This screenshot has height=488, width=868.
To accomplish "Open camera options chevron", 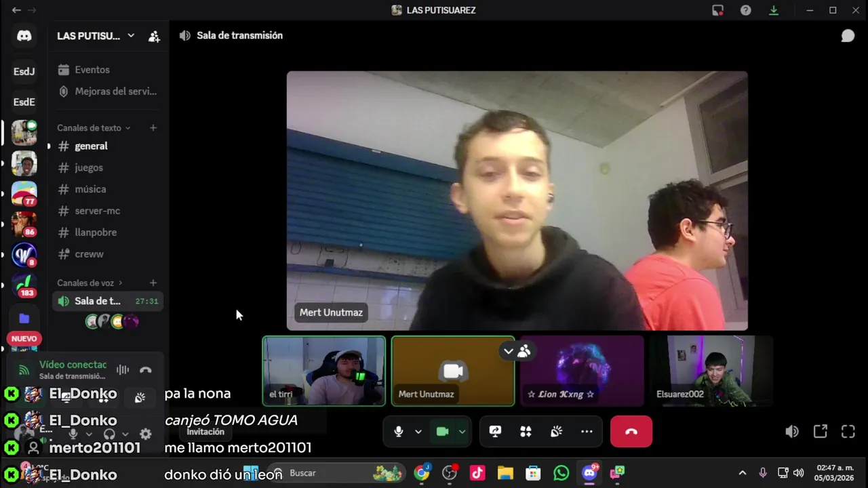I will pyautogui.click(x=462, y=432).
